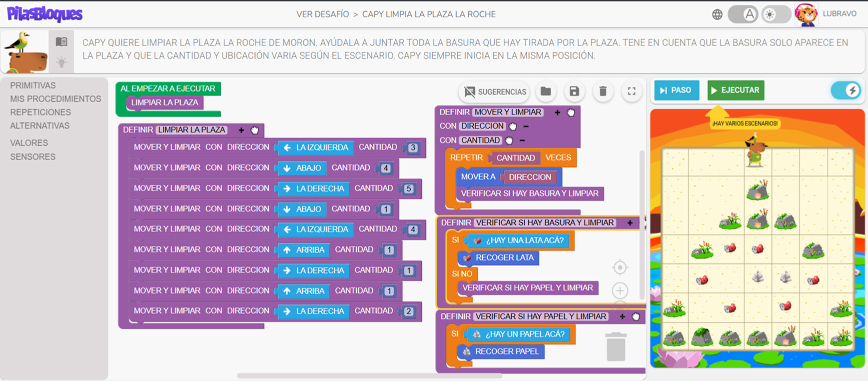Add parameter to LIMPIAR LA PLAZA definition
This screenshot has height=381, width=868.
pyautogui.click(x=241, y=130)
